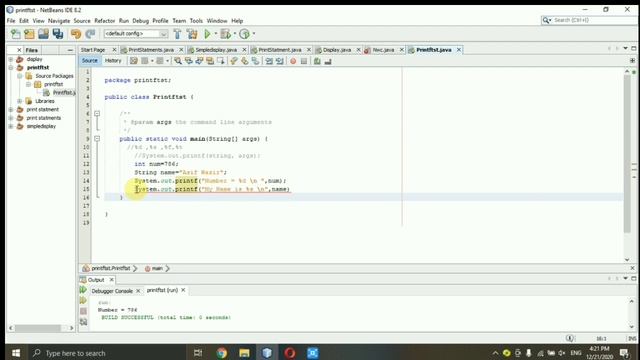Stop macro recording icon in editor toolbar
This screenshot has height=360, width=640.
pyautogui.click(x=304, y=61)
